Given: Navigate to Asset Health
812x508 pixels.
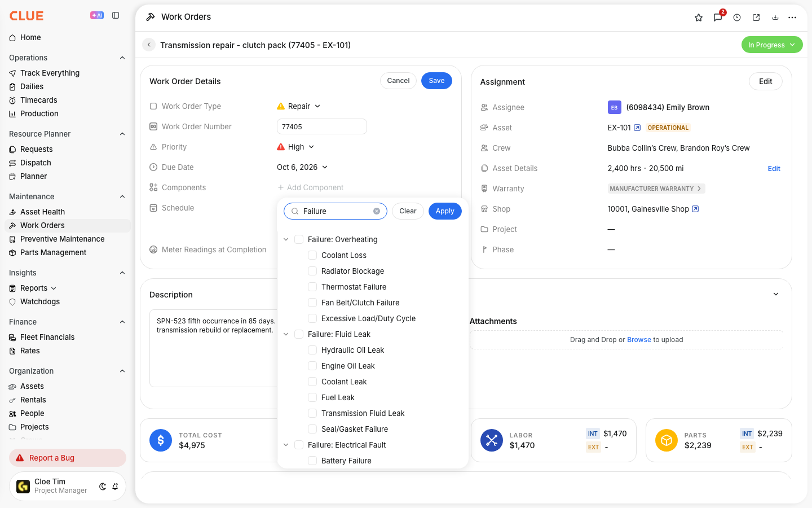Looking at the screenshot, I should (42, 212).
